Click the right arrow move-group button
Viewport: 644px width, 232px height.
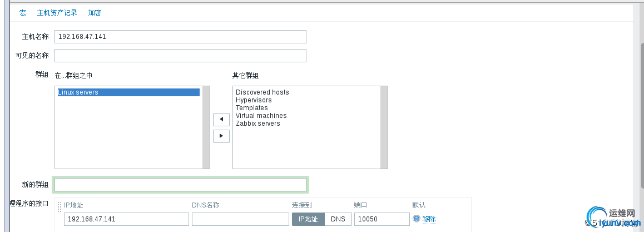(221, 136)
